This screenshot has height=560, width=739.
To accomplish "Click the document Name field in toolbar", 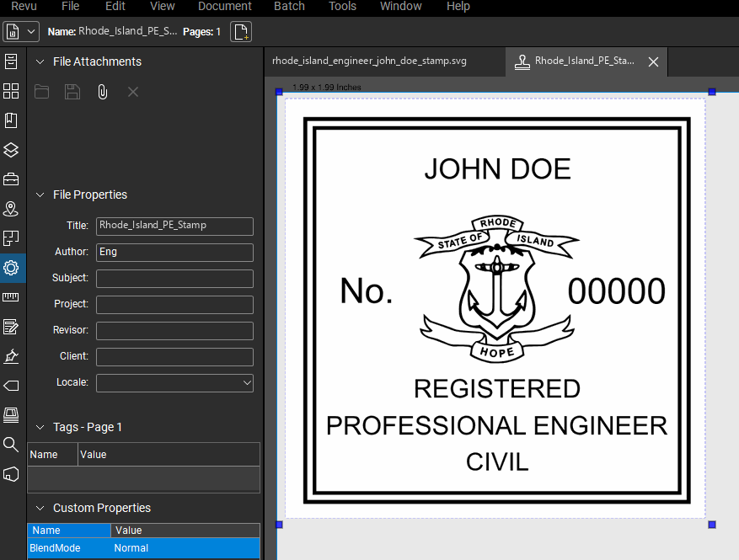I will [128, 31].
